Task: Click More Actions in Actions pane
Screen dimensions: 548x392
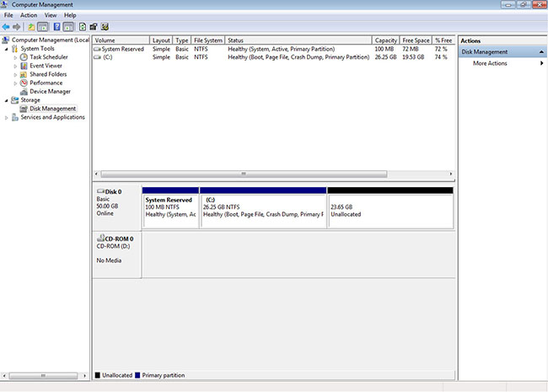Action: pos(490,63)
